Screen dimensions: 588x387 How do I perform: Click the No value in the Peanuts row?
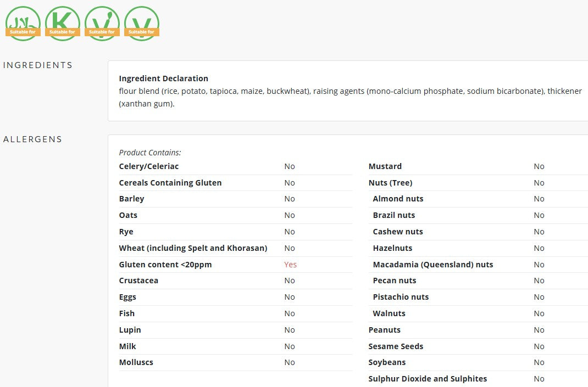click(539, 330)
